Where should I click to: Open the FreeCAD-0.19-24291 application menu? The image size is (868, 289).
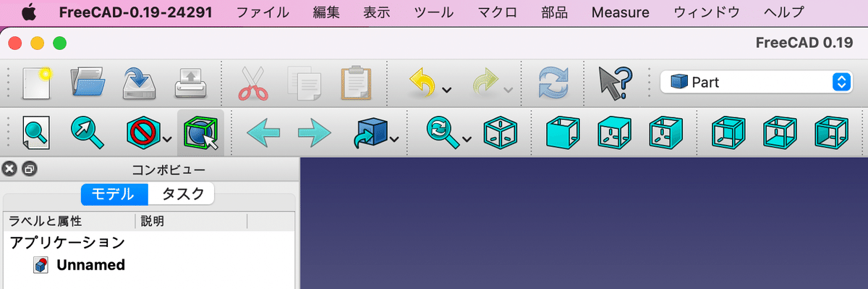point(135,12)
